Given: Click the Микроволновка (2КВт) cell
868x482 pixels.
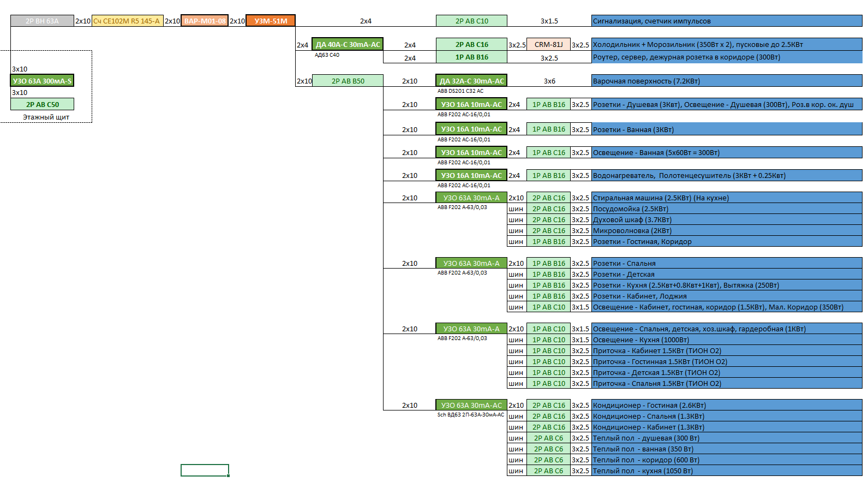Looking at the screenshot, I should tap(727, 230).
